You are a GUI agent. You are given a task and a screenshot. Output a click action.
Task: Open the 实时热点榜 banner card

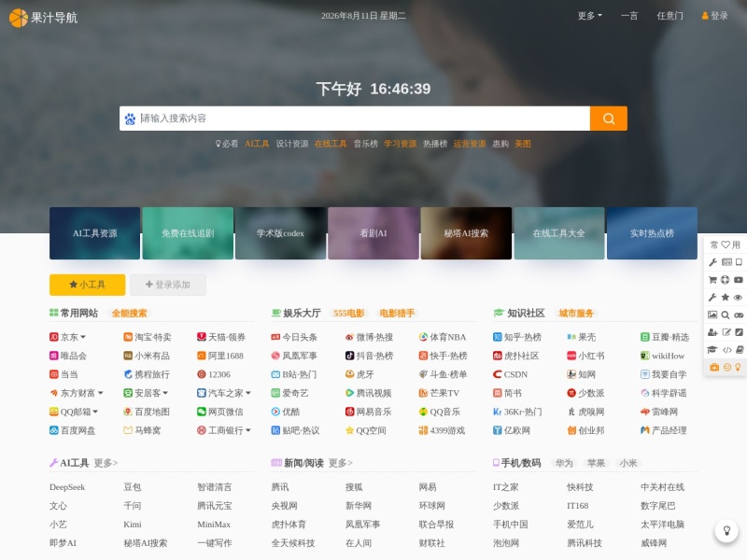(652, 233)
